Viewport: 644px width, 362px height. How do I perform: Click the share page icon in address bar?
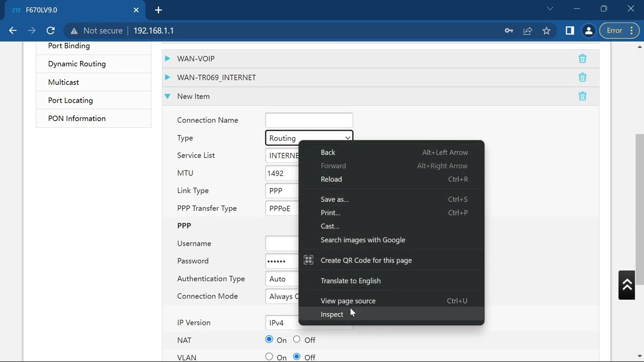coord(528,31)
